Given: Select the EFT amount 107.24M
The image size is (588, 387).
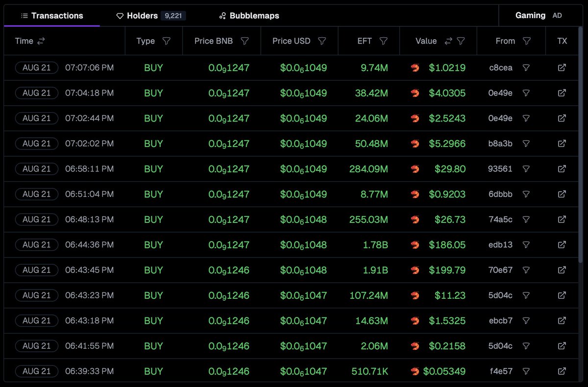Looking at the screenshot, I should click(x=368, y=295).
